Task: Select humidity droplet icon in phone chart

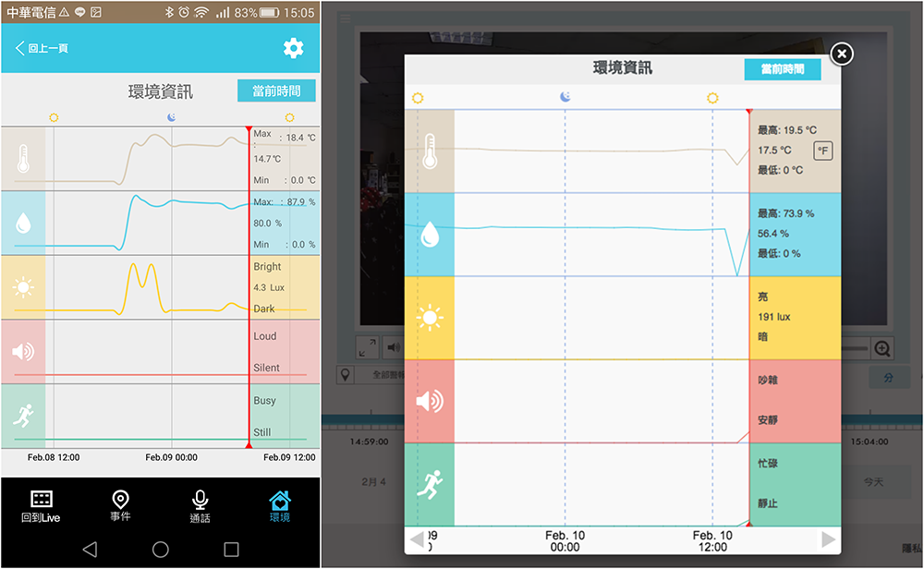Action: (23, 224)
